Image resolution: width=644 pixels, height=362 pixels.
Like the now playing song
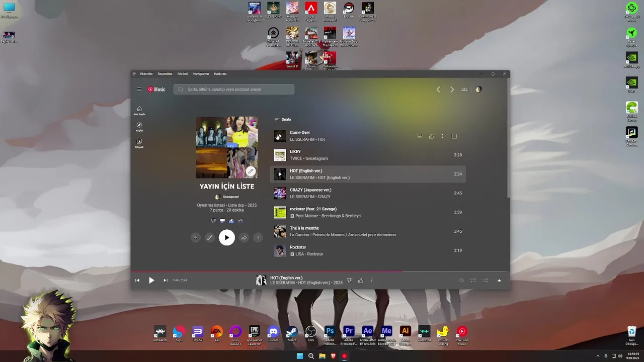(361, 281)
